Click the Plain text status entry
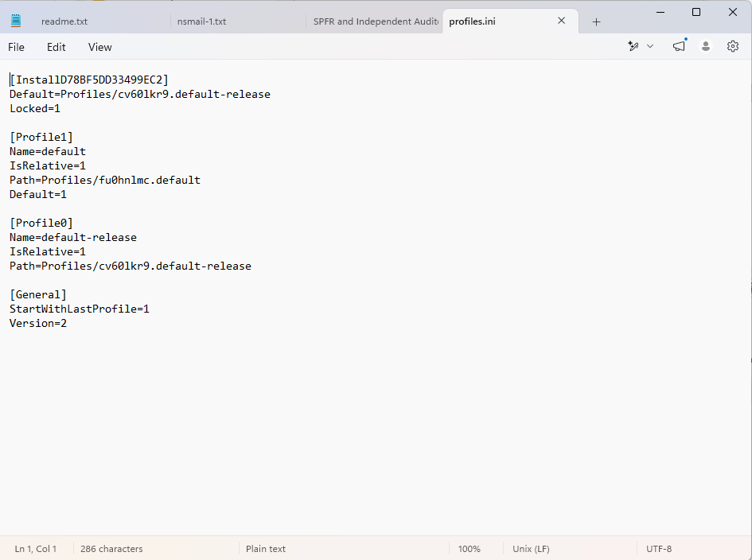Screen dimensions: 752x560 266,549
